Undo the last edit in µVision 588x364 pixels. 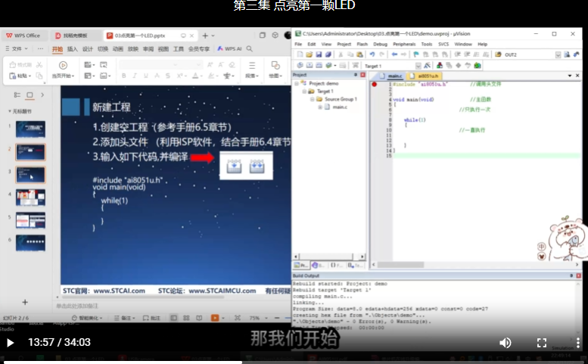372,54
